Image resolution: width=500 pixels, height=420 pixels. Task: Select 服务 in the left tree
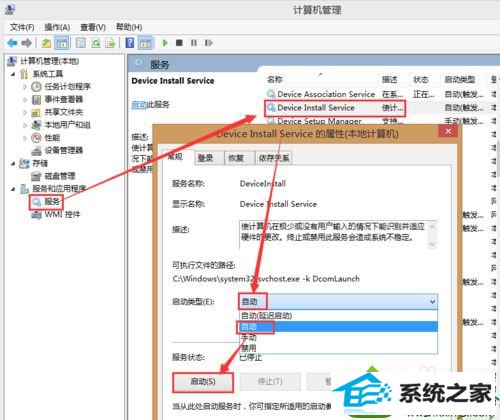[x=52, y=201]
